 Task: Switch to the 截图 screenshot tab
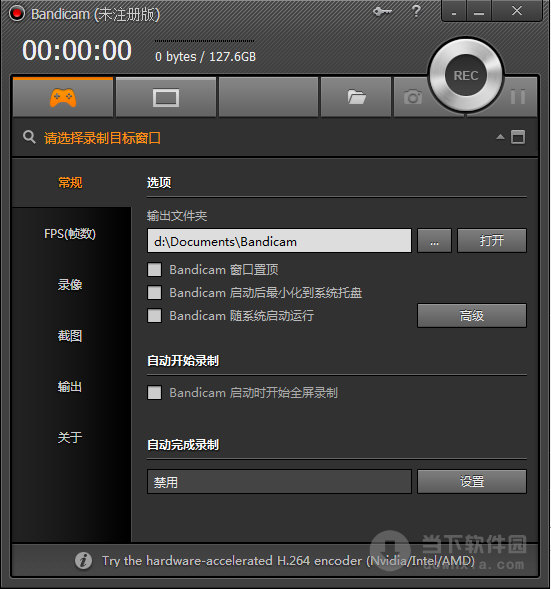coord(70,335)
